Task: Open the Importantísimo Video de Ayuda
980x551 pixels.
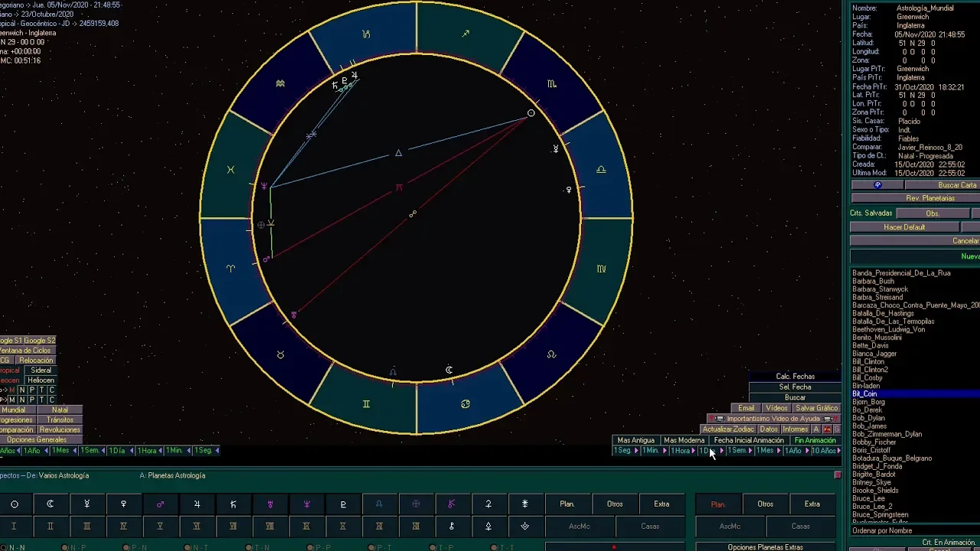Action: pos(773,419)
